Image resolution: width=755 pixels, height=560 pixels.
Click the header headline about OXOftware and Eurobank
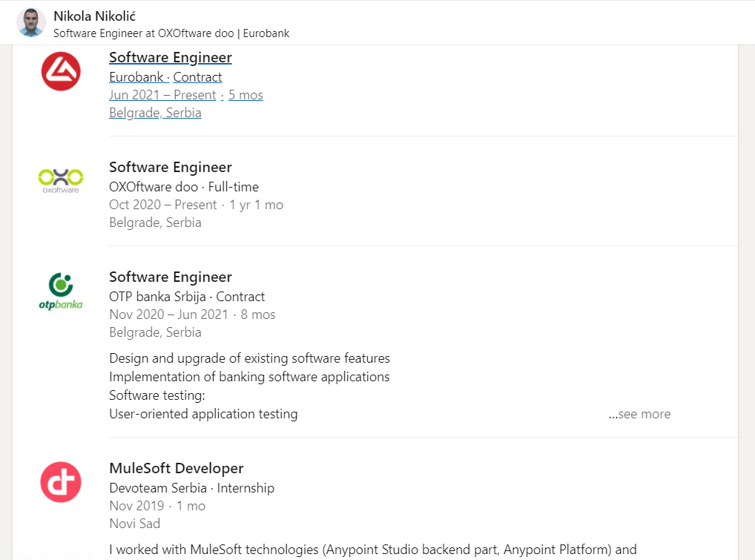pyautogui.click(x=171, y=33)
